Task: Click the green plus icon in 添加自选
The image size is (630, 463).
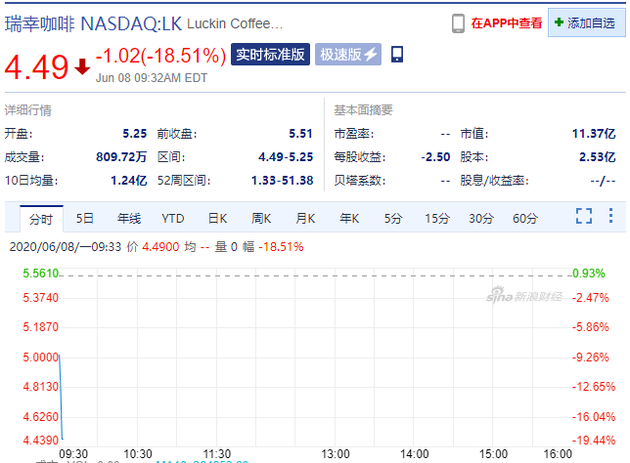Action: click(559, 22)
